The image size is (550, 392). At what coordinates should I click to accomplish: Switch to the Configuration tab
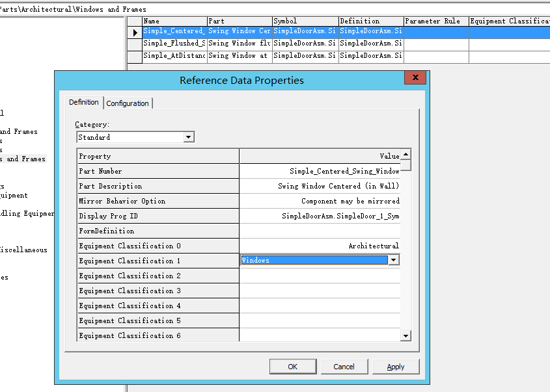[128, 103]
